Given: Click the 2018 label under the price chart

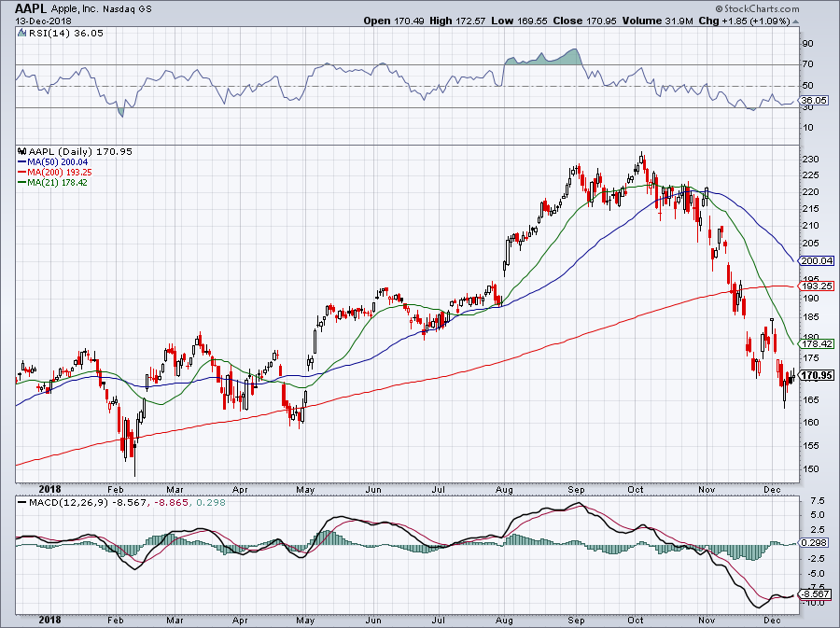Looking at the screenshot, I should [49, 489].
